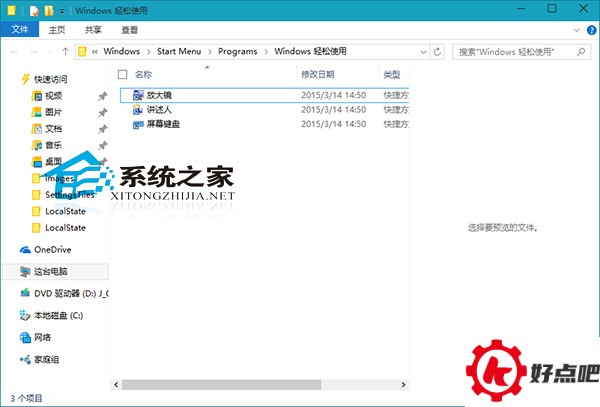Screen dimensions: 600x407
Task: Click the 网络 globe icon
Action: click(25, 337)
